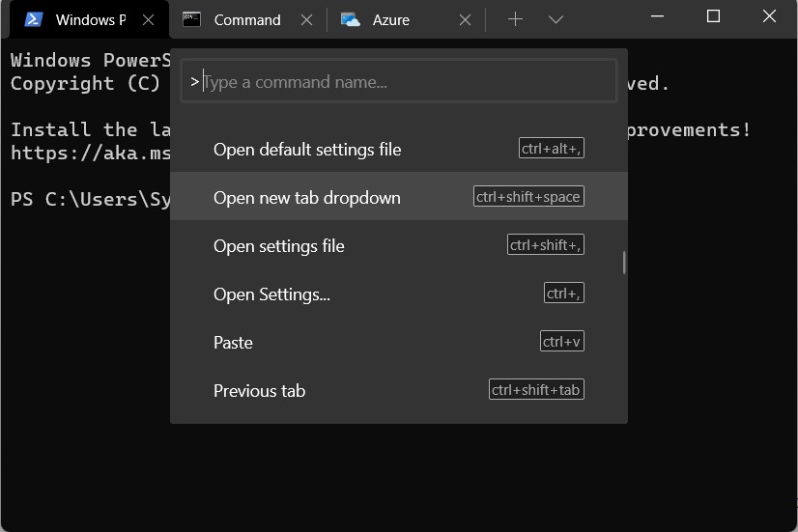
Task: Minimize the Terminal window
Action: [657, 16]
